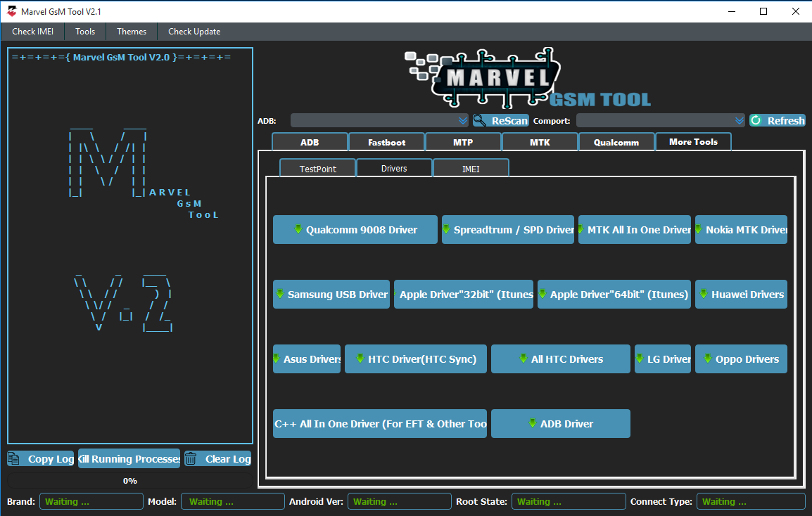
Task: Click the Model status field
Action: click(x=232, y=501)
